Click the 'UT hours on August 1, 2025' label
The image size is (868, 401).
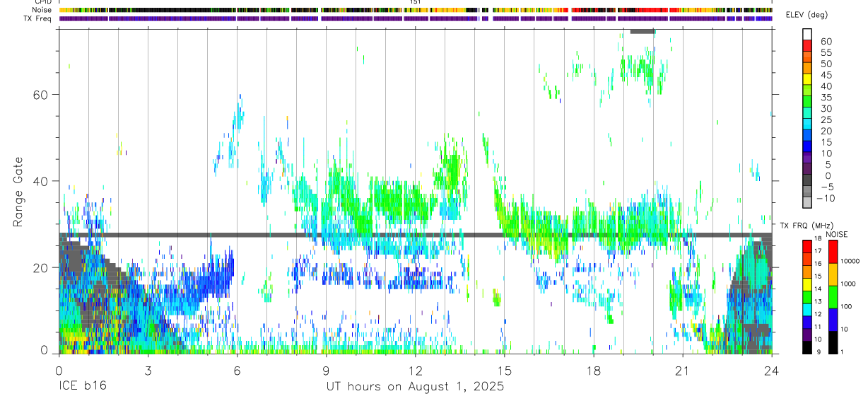tap(415, 387)
